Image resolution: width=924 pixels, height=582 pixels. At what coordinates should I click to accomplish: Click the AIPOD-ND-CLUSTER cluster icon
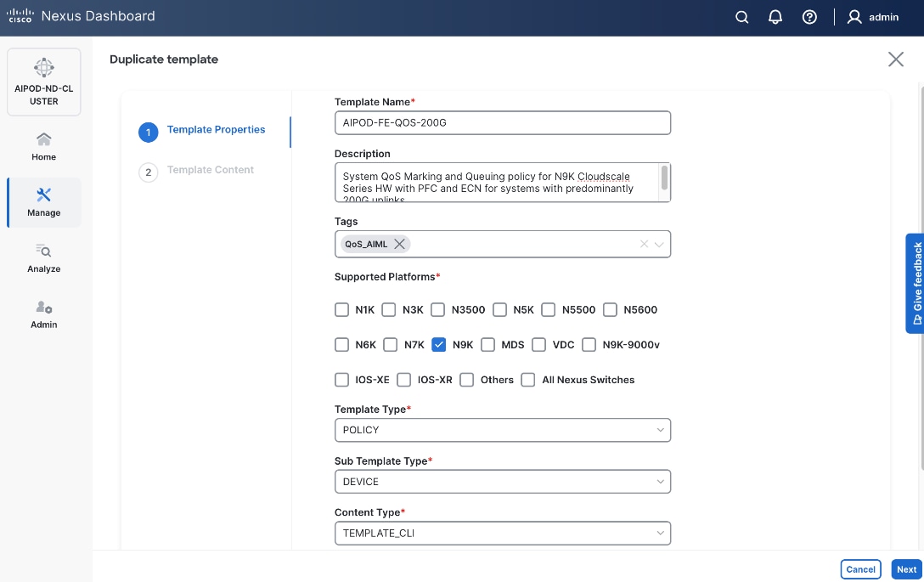click(x=43, y=82)
